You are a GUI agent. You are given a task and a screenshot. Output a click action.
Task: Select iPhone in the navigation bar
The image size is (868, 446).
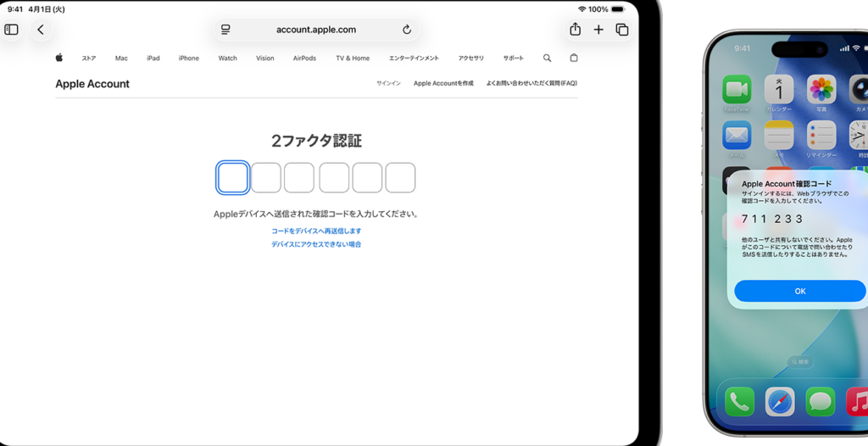[x=189, y=59]
